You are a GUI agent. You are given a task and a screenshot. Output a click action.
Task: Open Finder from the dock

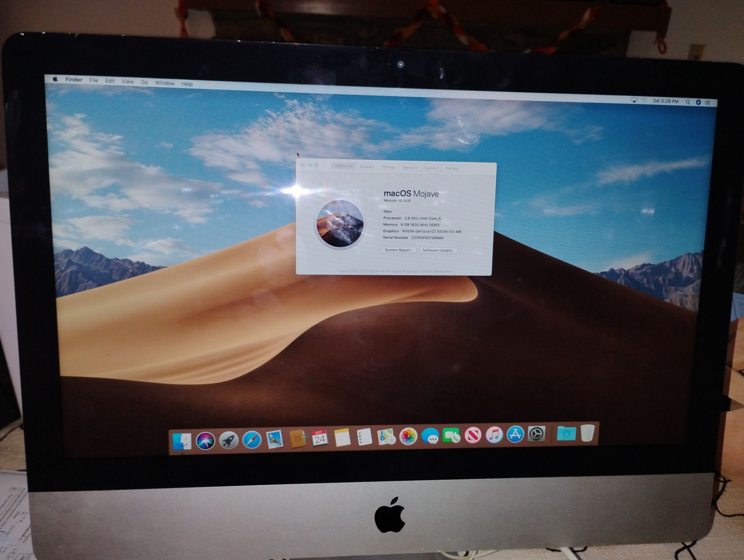(182, 441)
